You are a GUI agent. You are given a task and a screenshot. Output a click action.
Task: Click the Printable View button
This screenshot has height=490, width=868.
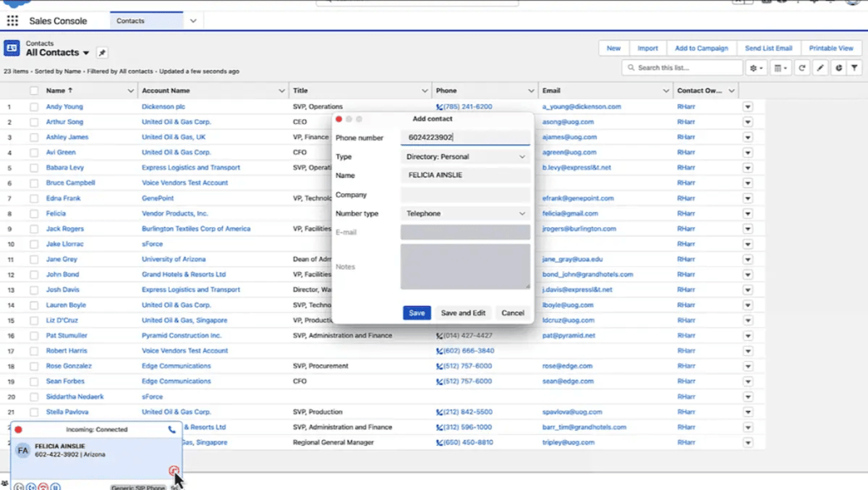(x=831, y=48)
